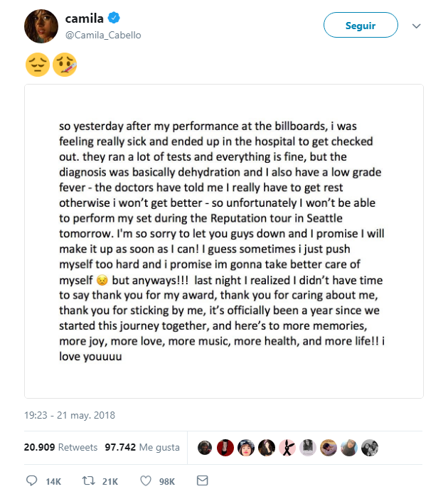Click the reply speech bubble icon

click(x=32, y=481)
